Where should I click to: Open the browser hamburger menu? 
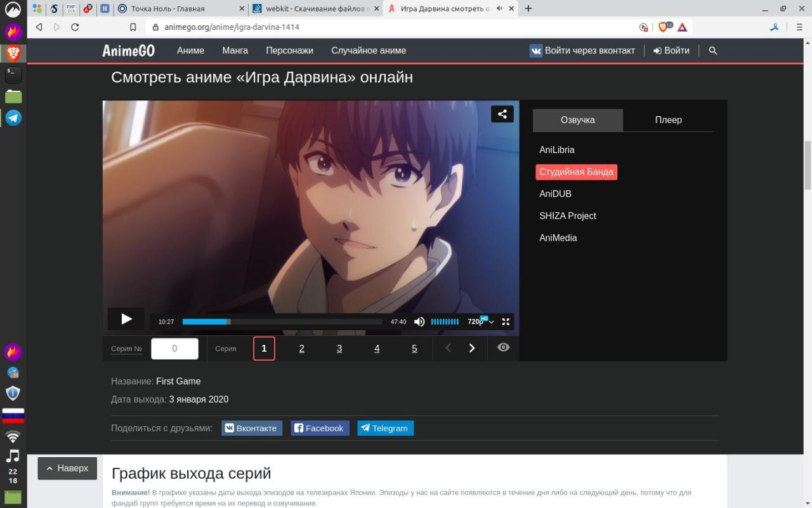(x=799, y=27)
